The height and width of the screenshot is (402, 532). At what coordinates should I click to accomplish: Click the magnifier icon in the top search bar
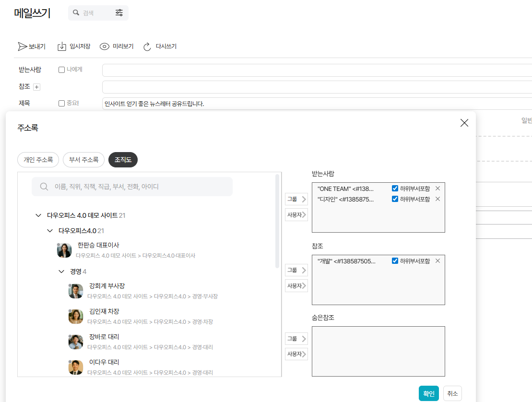tap(76, 13)
